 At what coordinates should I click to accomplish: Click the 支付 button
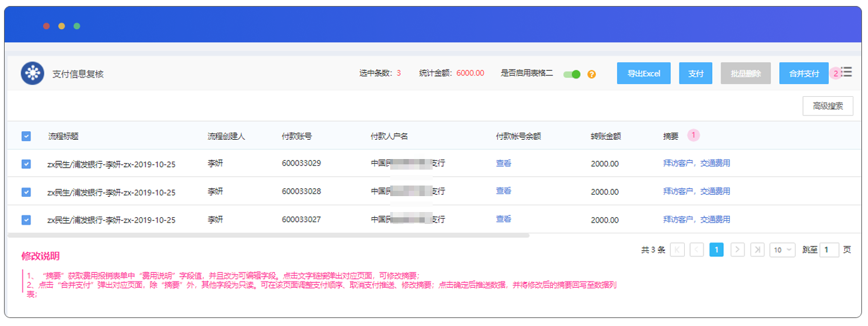click(x=695, y=74)
